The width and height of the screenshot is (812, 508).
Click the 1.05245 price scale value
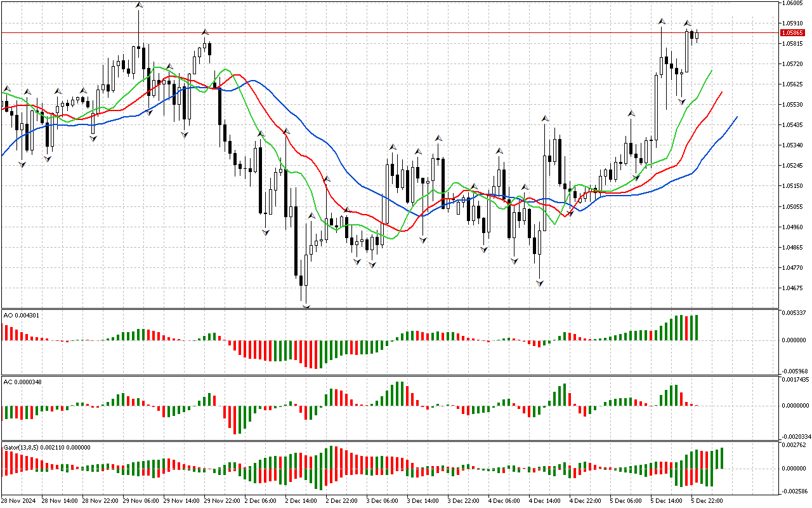click(793, 166)
